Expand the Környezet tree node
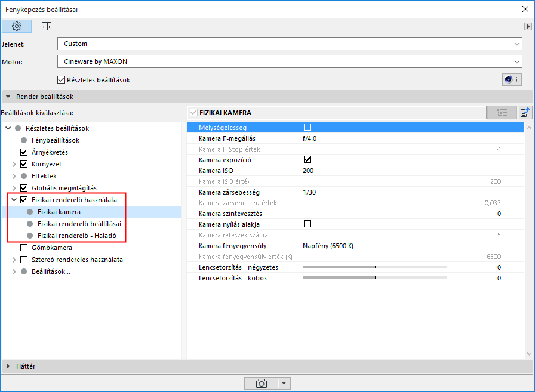 coord(14,164)
